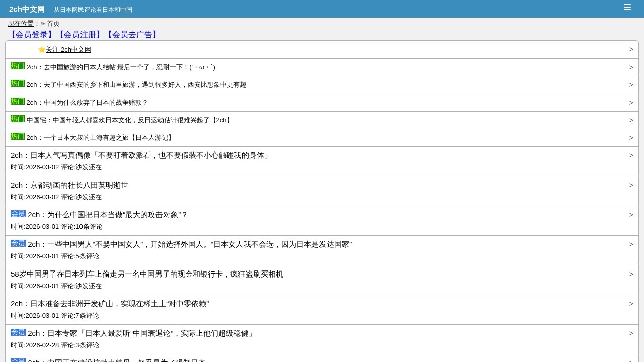The width and height of the screenshot is (644, 362).
Task: Open the hamburger menu icon
Action: click(x=627, y=7)
